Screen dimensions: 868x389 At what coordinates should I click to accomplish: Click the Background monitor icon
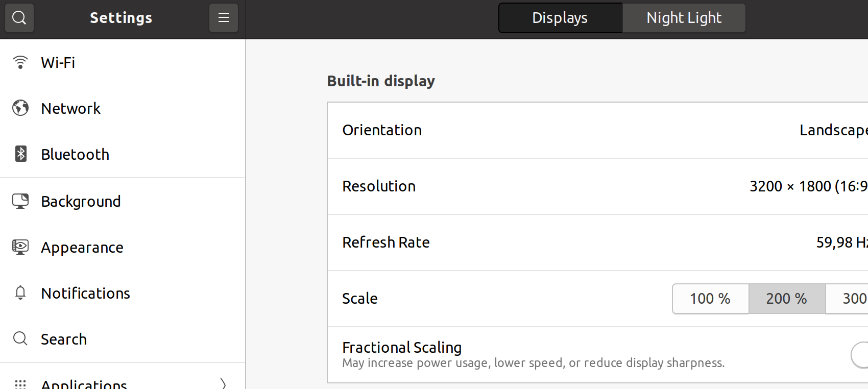(x=20, y=201)
